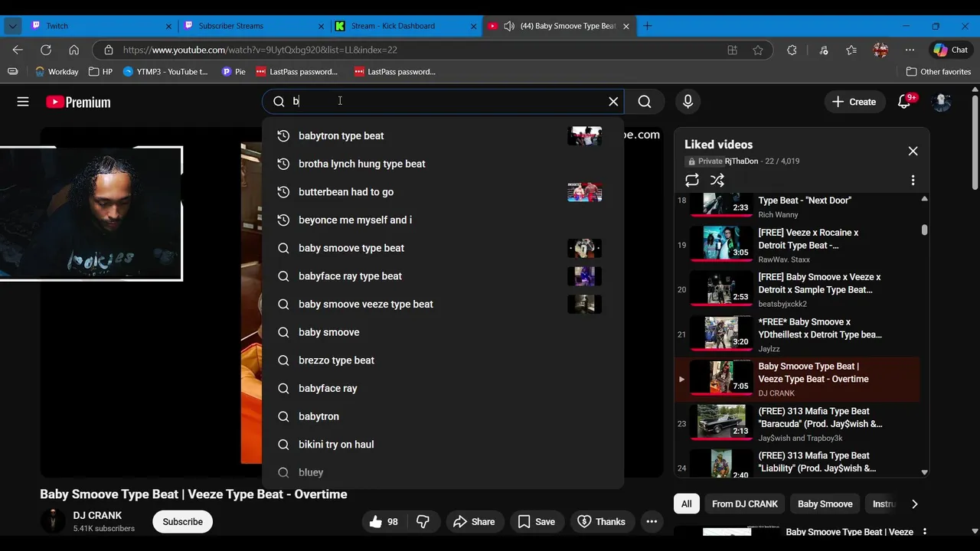Add this page to favorites star

tap(758, 50)
